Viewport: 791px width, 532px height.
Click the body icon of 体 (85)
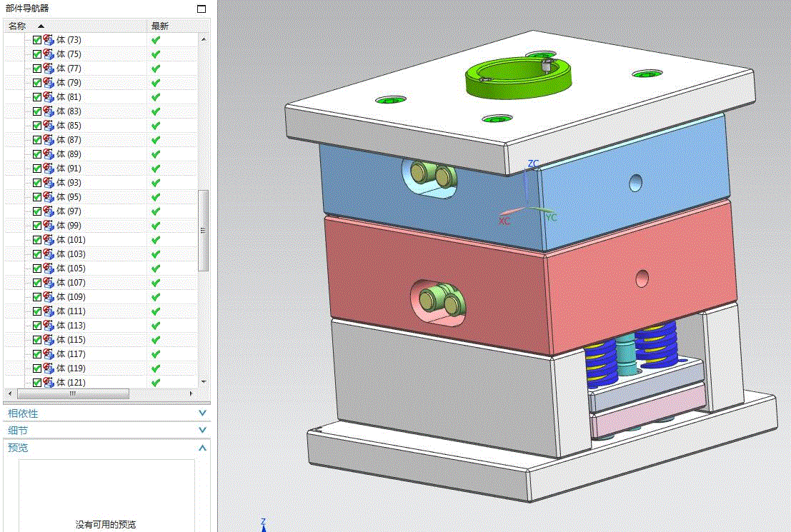pyautogui.click(x=49, y=126)
